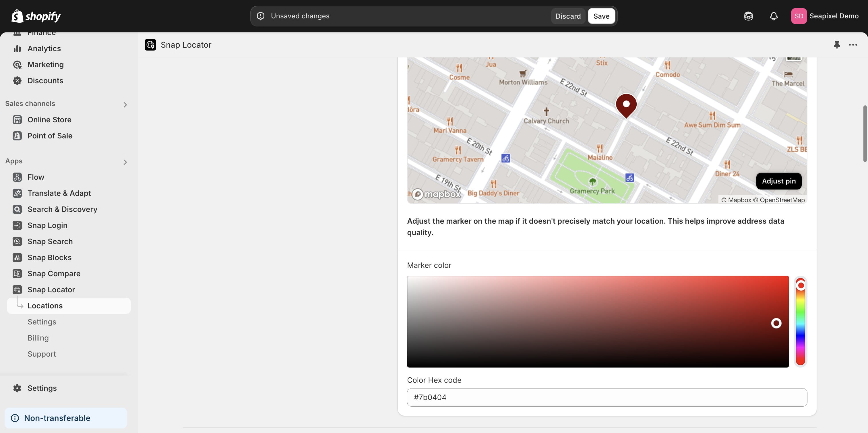The width and height of the screenshot is (868, 433).
Task: Save the unsaved changes
Action: coord(601,16)
